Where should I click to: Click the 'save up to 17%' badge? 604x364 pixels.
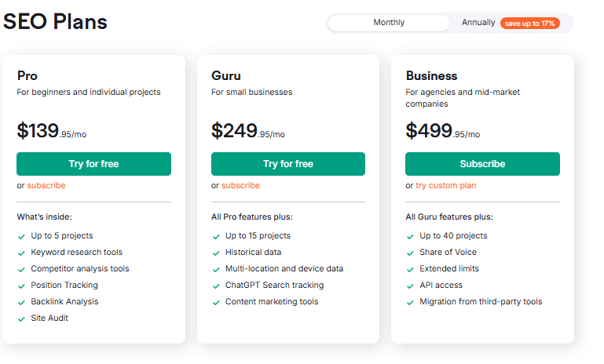[529, 24]
